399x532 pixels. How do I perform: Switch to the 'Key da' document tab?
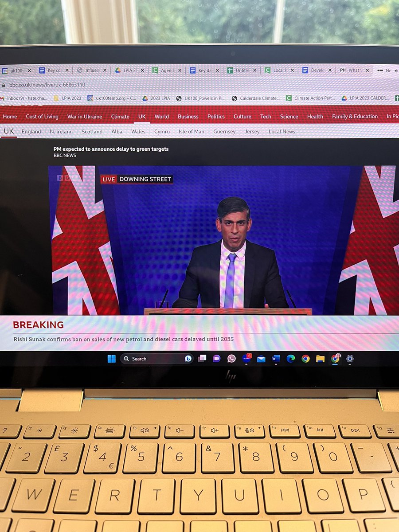[x=203, y=70]
